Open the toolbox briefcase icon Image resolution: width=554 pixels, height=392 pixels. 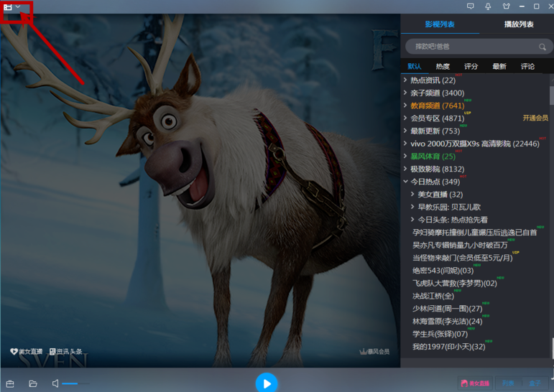[x=10, y=383]
